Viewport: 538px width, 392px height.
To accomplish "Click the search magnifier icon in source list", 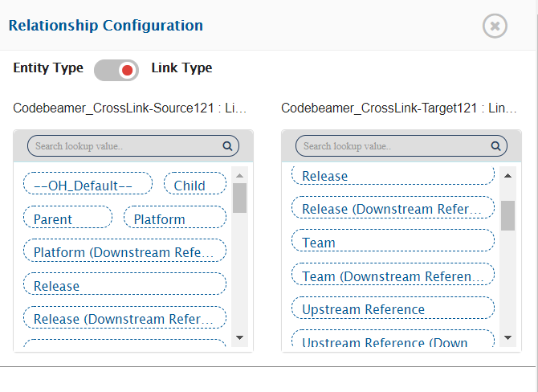I will (x=227, y=146).
